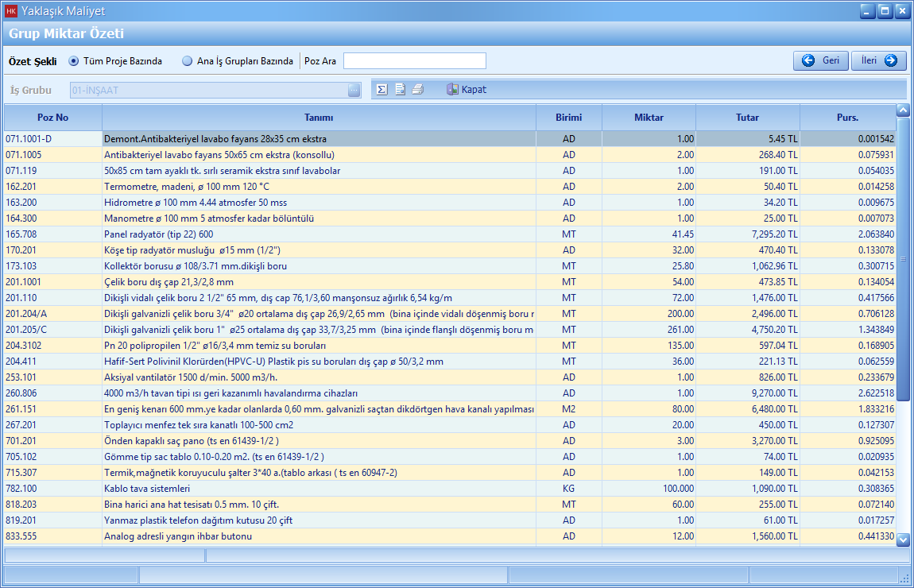
Task: Go back with the Geri button
Action: [x=820, y=61]
